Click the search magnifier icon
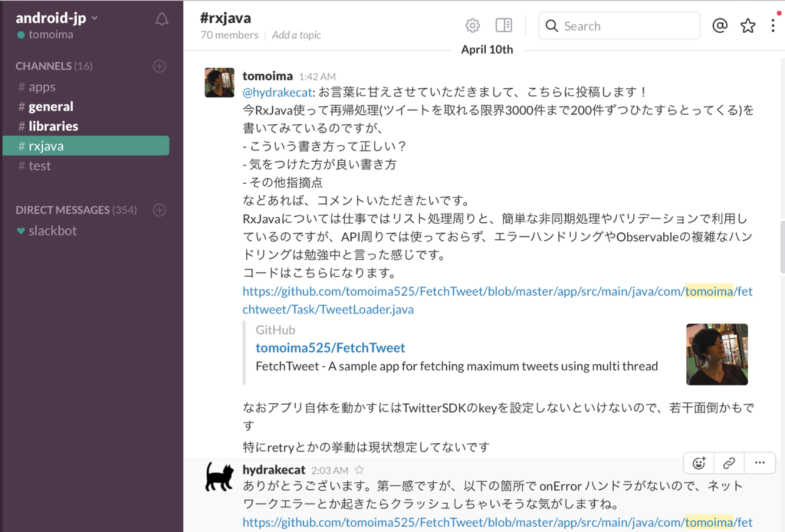This screenshot has width=785, height=532. [551, 26]
